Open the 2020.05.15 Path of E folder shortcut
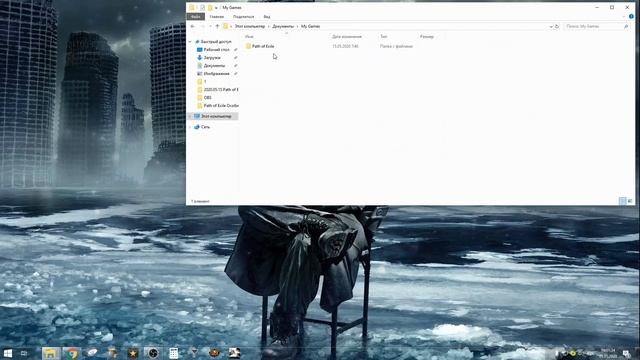640x360 pixels. pyautogui.click(x=218, y=89)
